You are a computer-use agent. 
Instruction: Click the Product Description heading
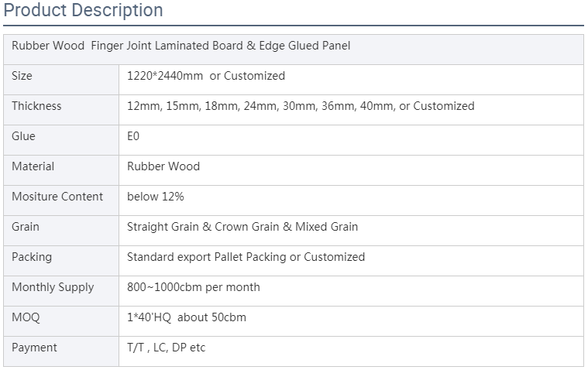click(x=83, y=10)
